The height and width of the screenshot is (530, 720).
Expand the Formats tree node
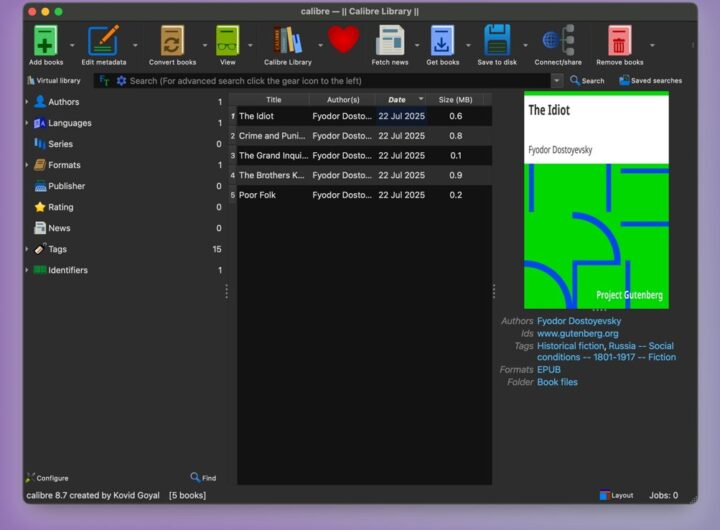tap(27, 165)
